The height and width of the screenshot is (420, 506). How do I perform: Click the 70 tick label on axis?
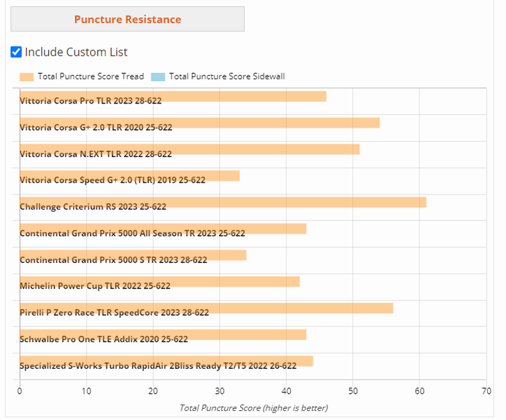(486, 391)
